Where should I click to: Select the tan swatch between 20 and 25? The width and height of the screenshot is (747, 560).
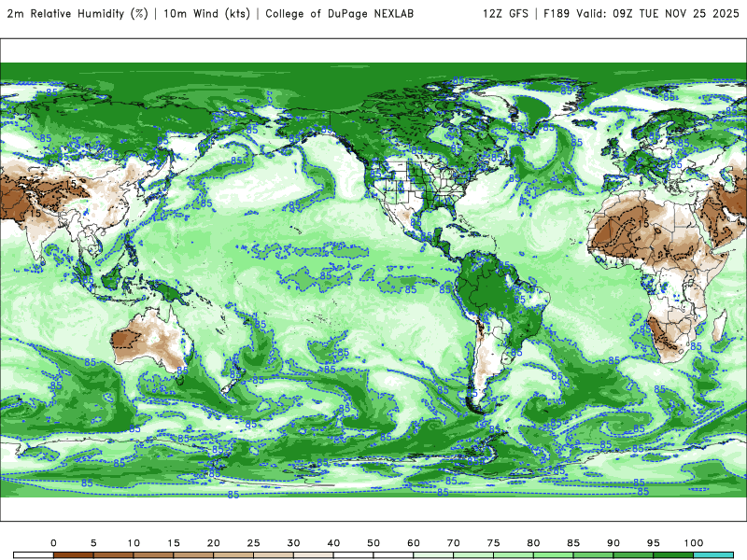tap(233, 555)
